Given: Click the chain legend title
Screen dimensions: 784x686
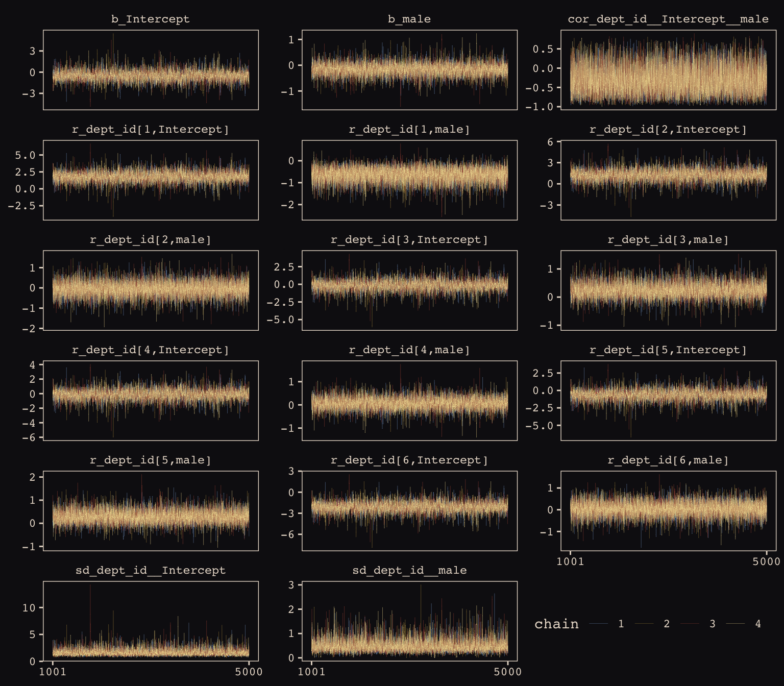Looking at the screenshot, I should point(556,624).
